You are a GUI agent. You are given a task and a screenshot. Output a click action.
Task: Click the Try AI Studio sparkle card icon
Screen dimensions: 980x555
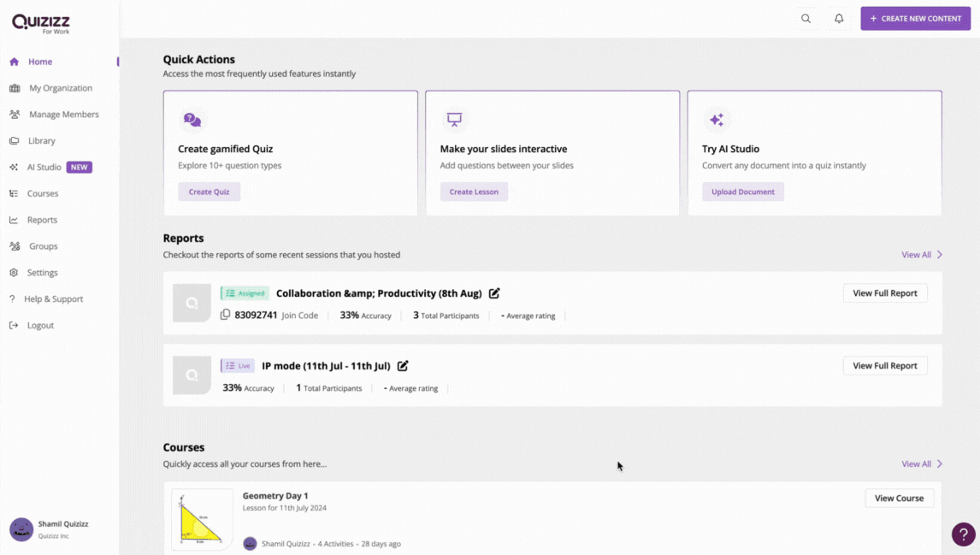point(717,120)
